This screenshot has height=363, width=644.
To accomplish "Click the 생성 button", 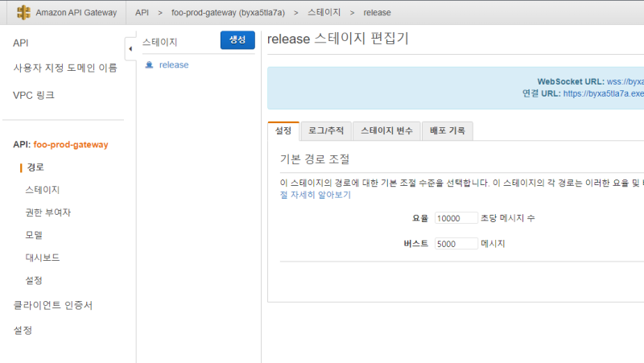I will [237, 40].
